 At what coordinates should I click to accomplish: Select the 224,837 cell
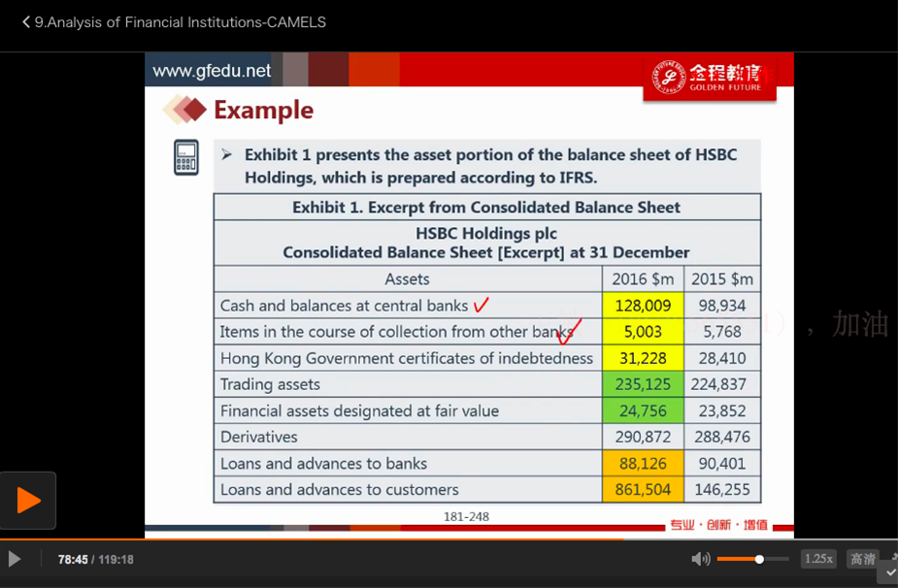[722, 384]
